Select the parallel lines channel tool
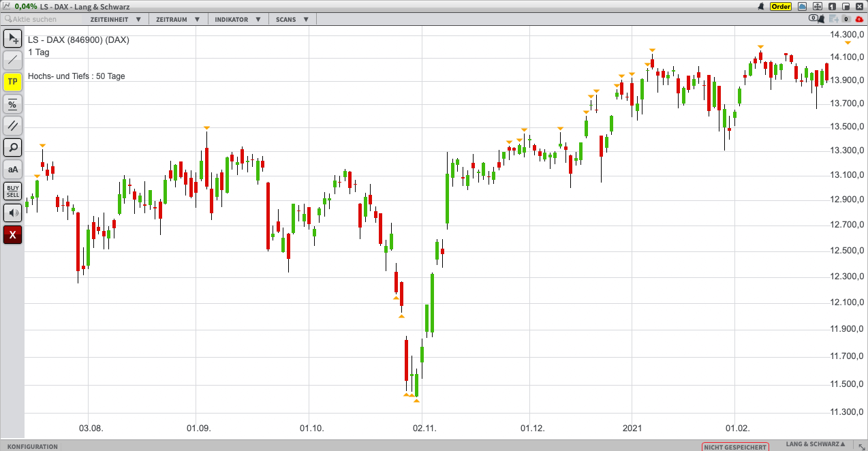868x451 pixels. (x=13, y=125)
